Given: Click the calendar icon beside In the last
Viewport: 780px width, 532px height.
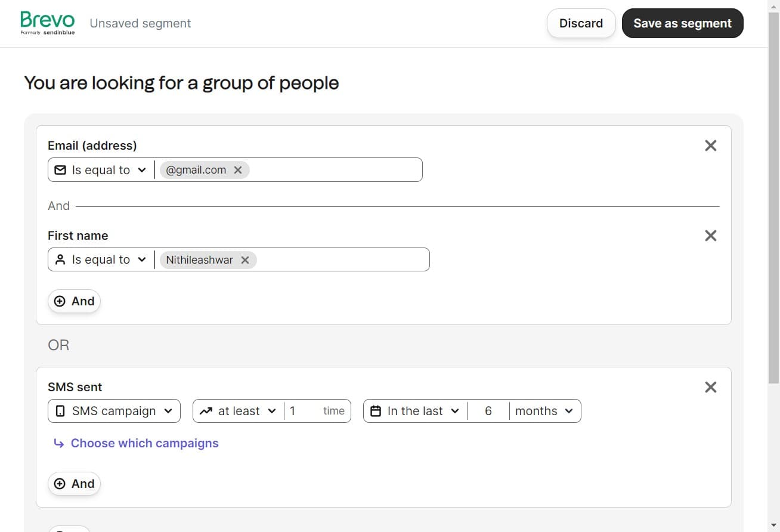Looking at the screenshot, I should [x=375, y=411].
